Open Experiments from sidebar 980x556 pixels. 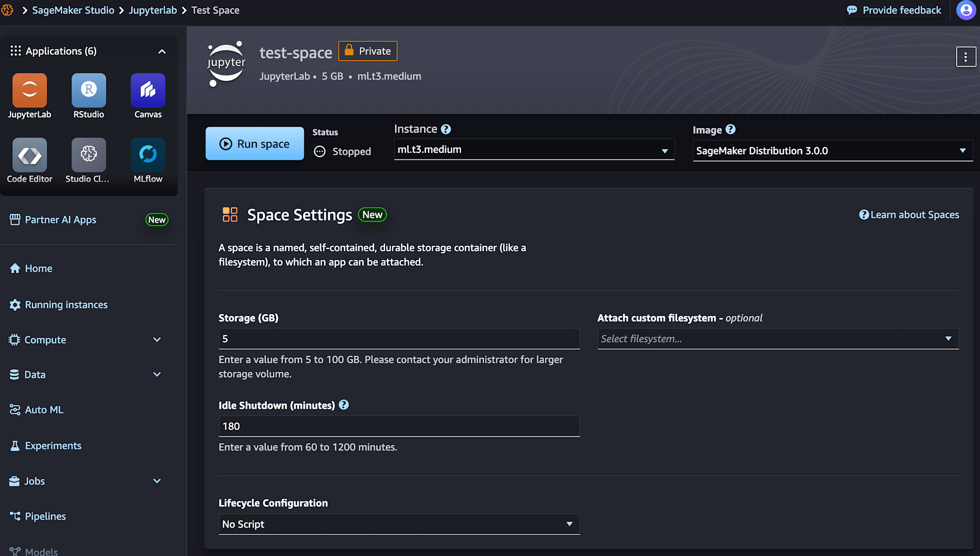click(x=53, y=446)
